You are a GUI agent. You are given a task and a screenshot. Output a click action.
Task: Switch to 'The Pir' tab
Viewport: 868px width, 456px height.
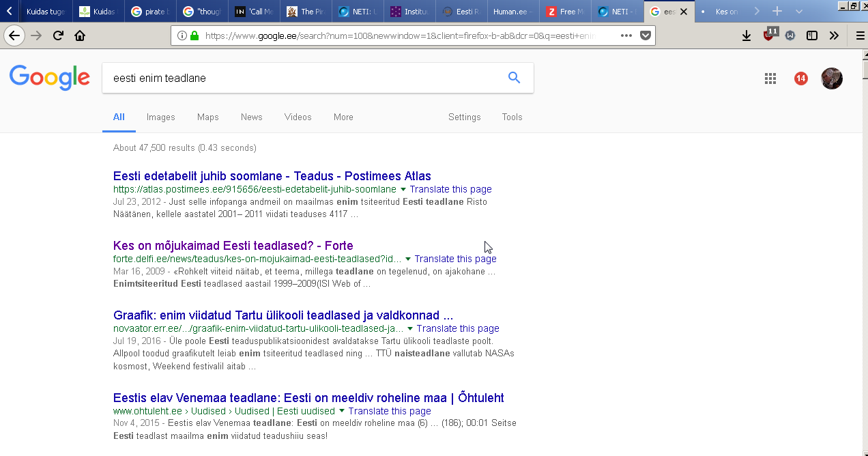(x=306, y=12)
